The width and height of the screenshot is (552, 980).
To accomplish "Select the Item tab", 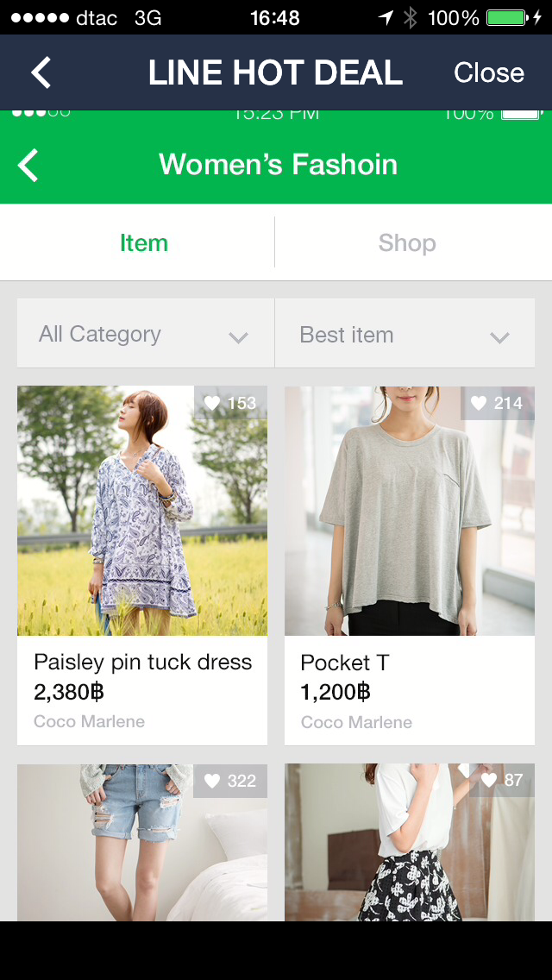I will 144,243.
